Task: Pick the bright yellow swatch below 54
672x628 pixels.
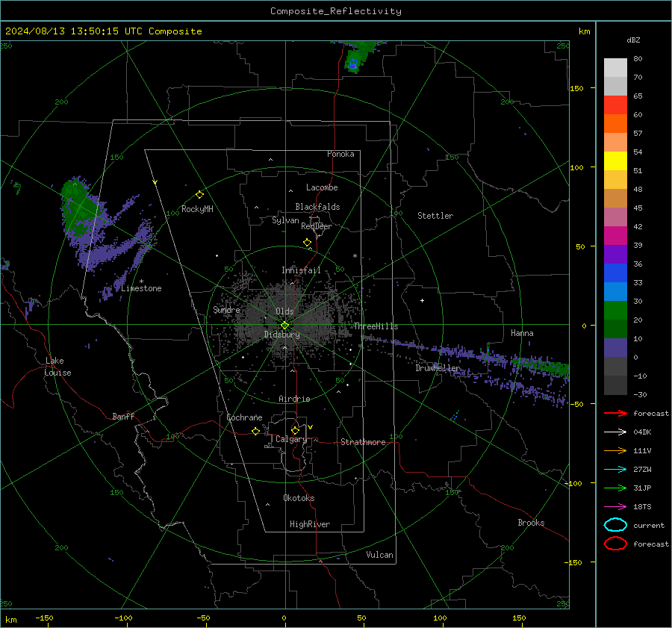Action: pos(615,161)
